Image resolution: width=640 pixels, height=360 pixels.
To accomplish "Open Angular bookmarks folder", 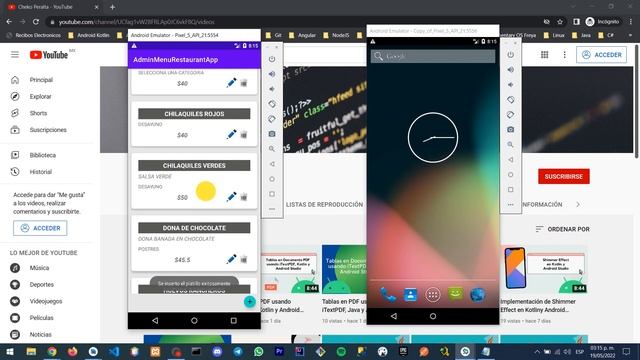I will [302, 36].
